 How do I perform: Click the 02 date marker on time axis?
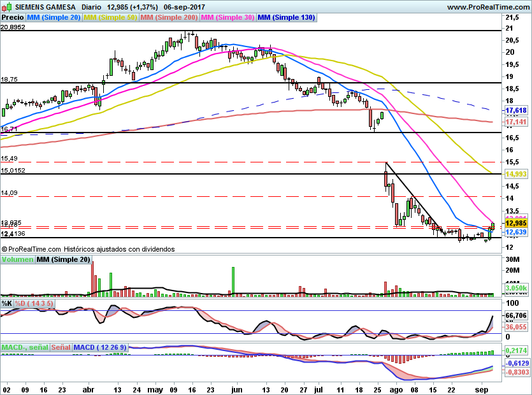[6, 390]
